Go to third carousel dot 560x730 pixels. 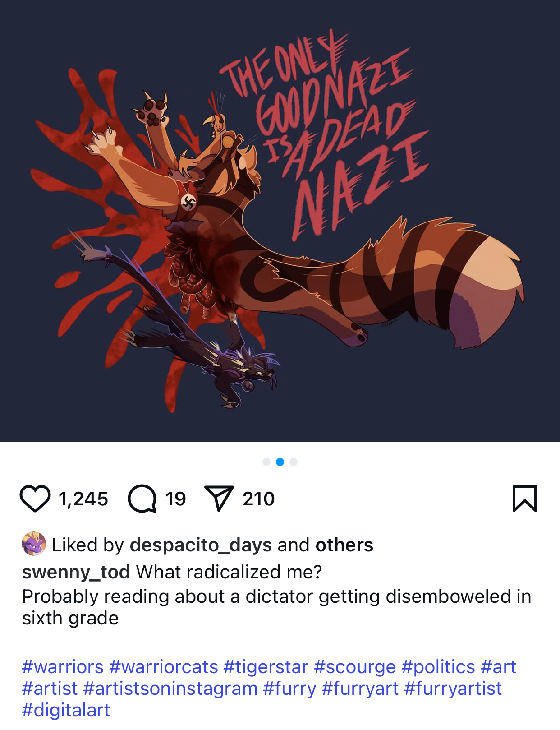click(x=294, y=462)
